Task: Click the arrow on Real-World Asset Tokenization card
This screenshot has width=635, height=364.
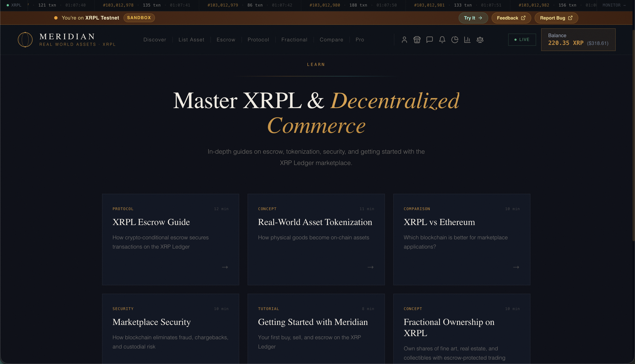Action: 370,267
